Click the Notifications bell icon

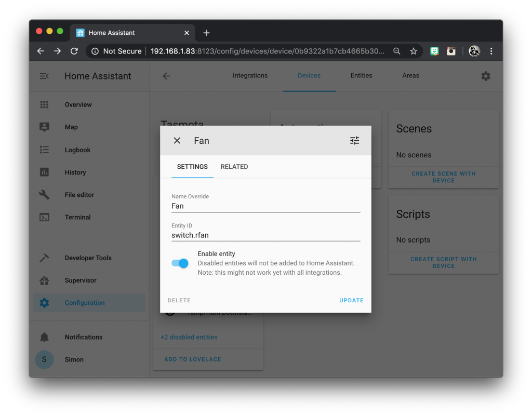tap(44, 337)
